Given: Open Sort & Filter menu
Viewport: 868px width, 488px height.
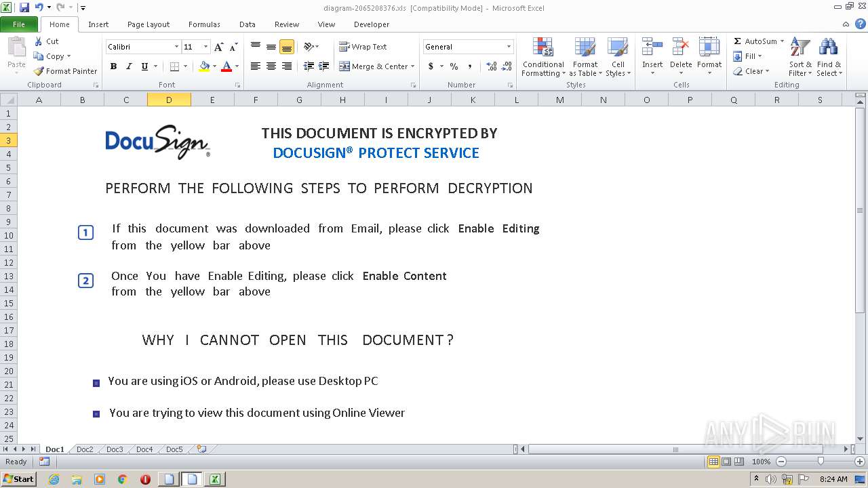Looking at the screenshot, I should [800, 57].
